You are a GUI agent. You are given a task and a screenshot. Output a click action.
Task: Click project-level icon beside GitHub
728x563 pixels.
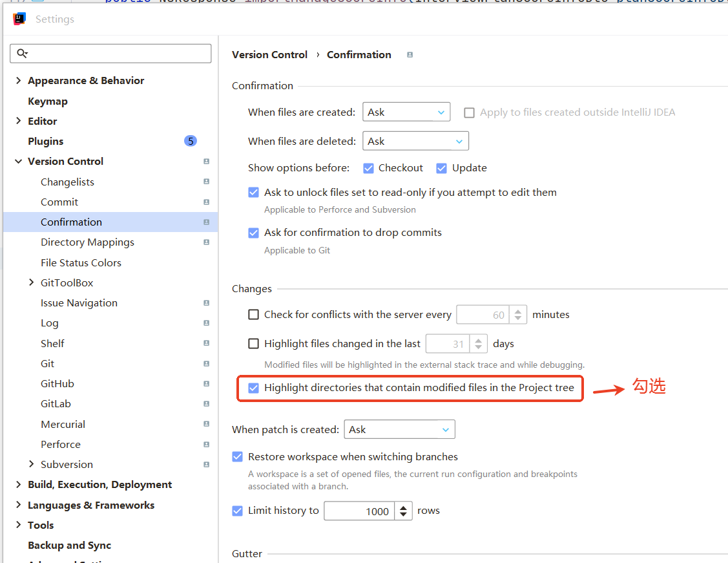[x=207, y=384]
